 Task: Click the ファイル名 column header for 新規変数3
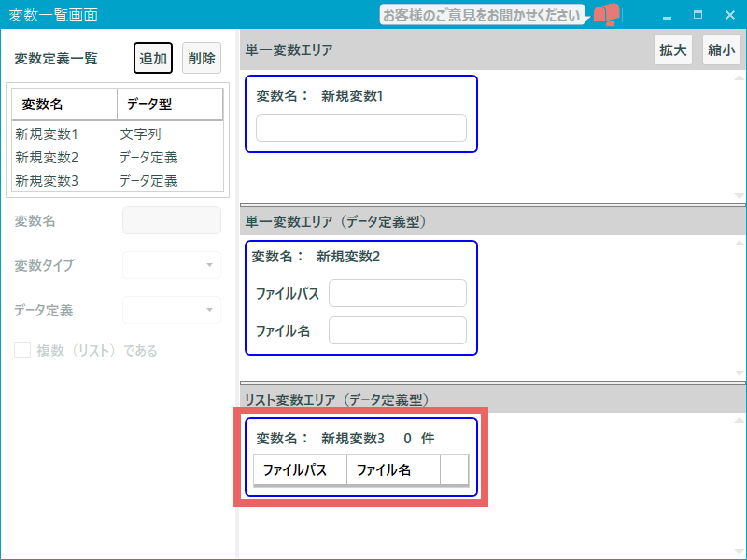coord(393,469)
